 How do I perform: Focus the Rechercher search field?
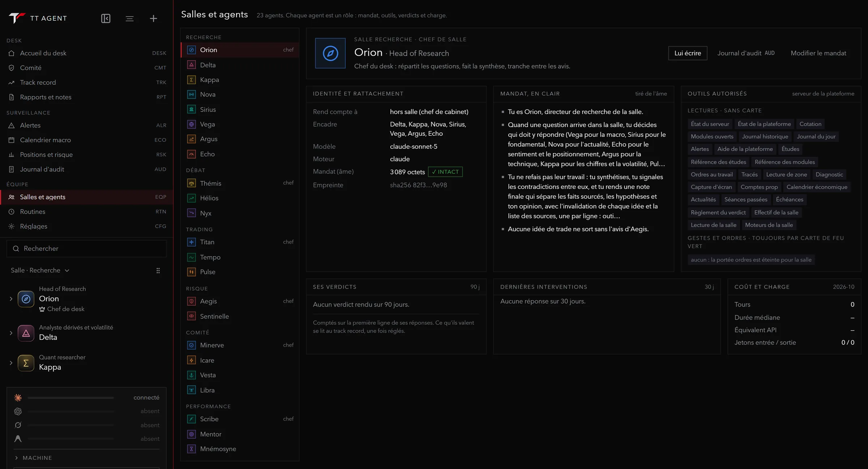point(86,249)
